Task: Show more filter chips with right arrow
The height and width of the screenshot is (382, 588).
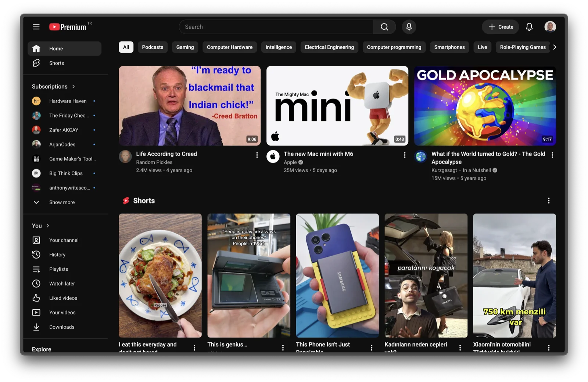Action: (x=555, y=47)
